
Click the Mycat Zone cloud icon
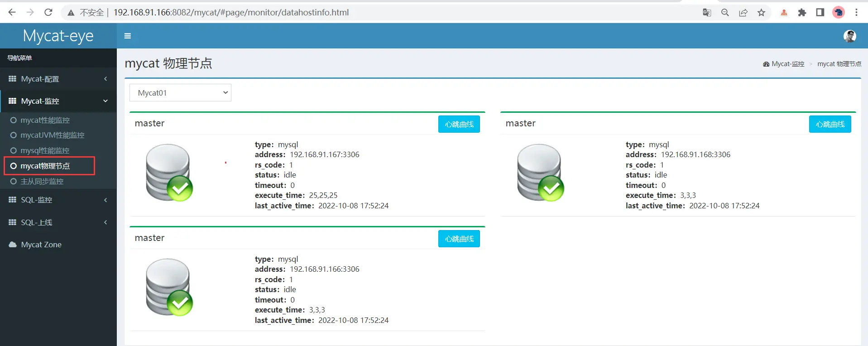pos(13,245)
